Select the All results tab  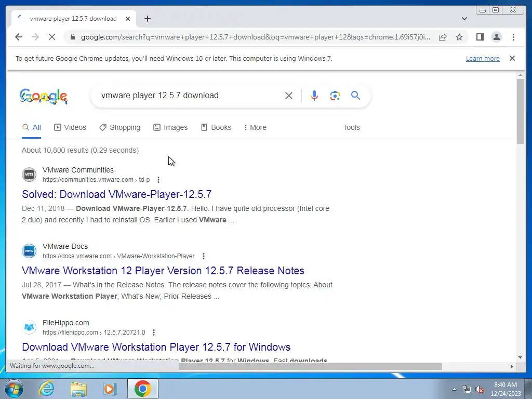(32, 128)
